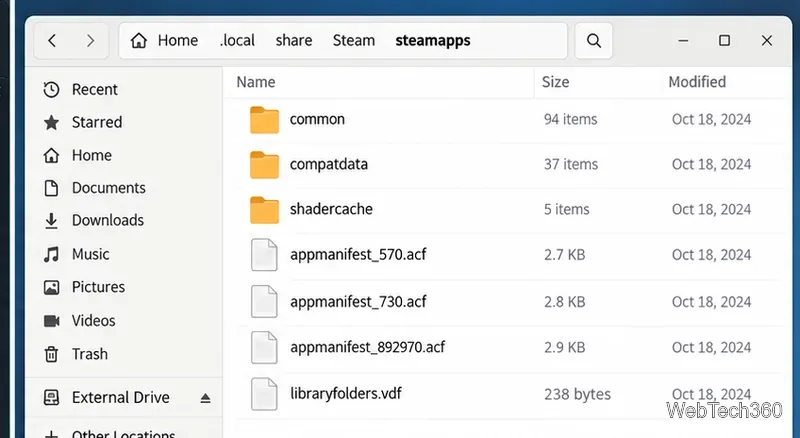Click the 5 items size cell
Screen dimensions: 800x438
(566, 209)
